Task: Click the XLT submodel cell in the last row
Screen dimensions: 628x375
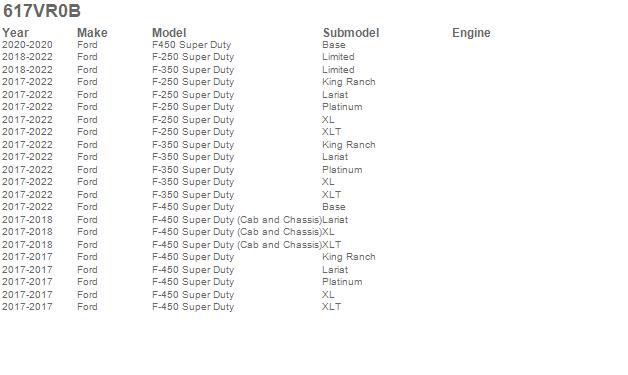Action: click(x=332, y=307)
